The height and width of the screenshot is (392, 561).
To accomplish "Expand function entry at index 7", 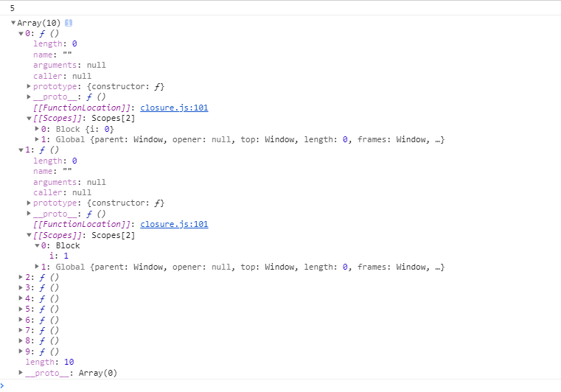I will tap(21, 330).
